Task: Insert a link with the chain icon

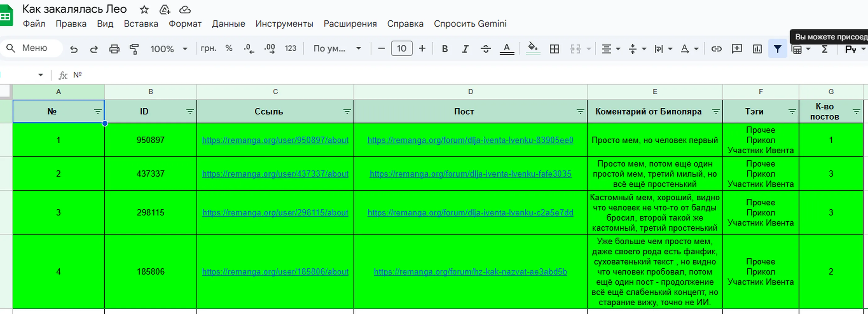Action: click(716, 49)
